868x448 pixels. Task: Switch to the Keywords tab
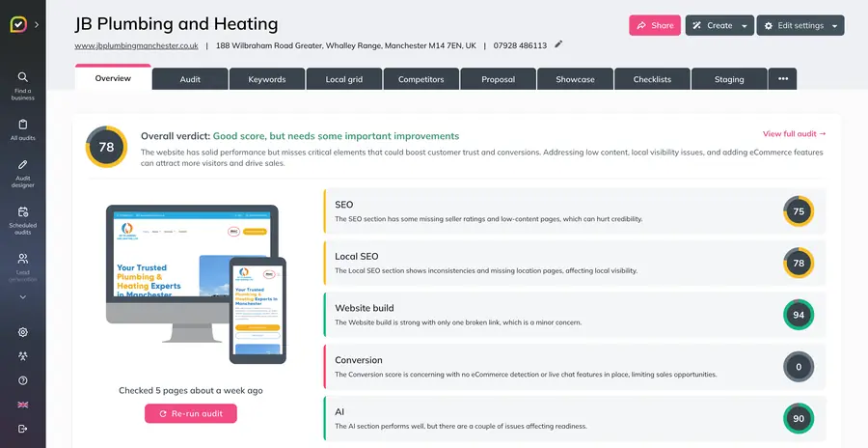267,79
